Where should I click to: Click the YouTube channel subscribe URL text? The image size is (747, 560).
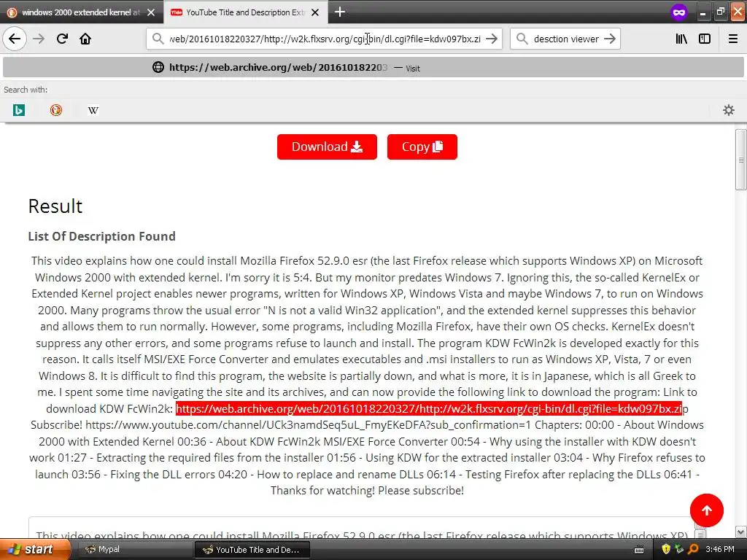point(309,425)
